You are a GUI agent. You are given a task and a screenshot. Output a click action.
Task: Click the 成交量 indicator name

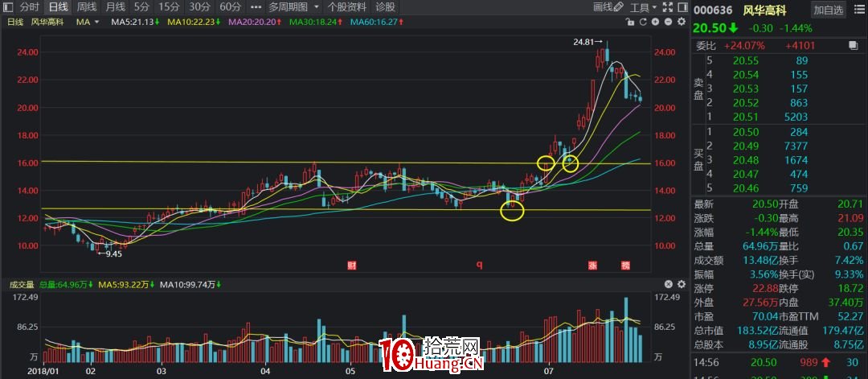[21, 285]
